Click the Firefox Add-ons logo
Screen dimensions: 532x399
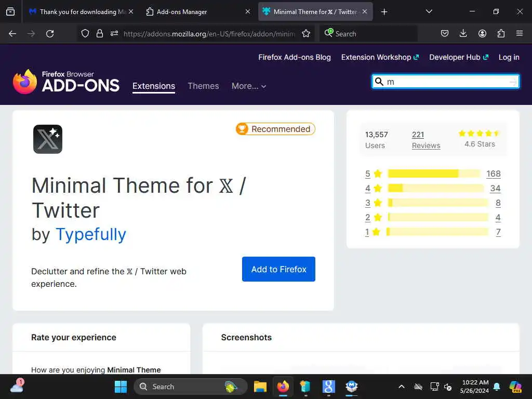coord(66,82)
